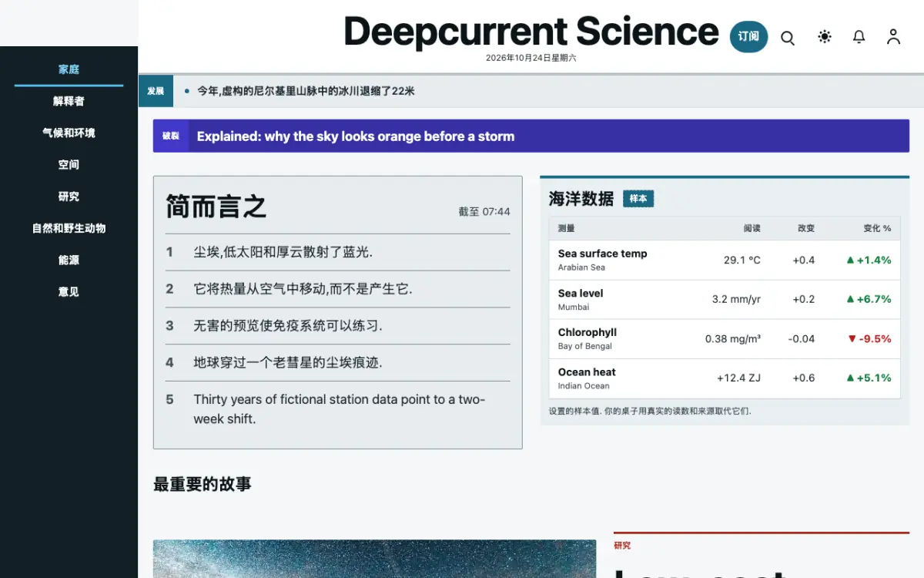Click the +1.4% change value
The height and width of the screenshot is (578, 924).
869,260
